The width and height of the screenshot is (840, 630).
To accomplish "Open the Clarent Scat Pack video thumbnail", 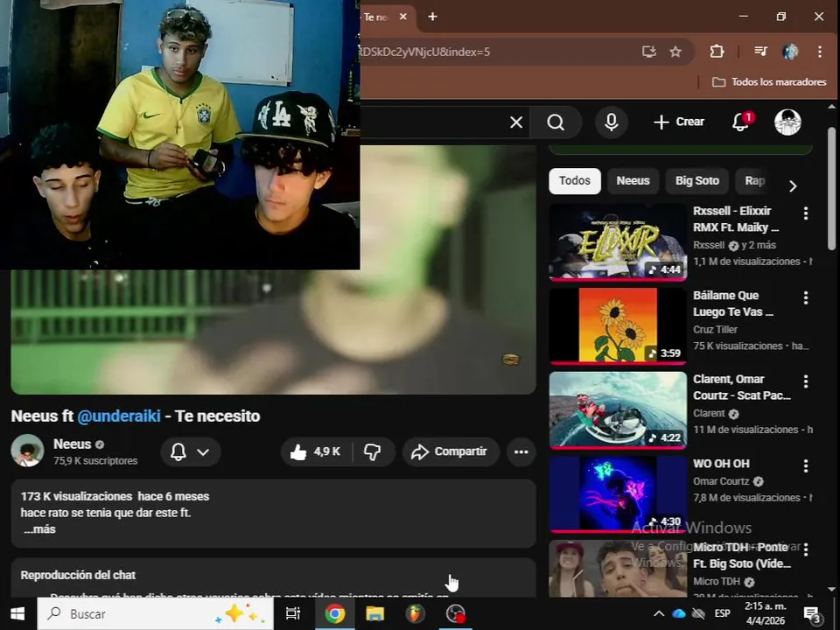I will pyautogui.click(x=618, y=409).
